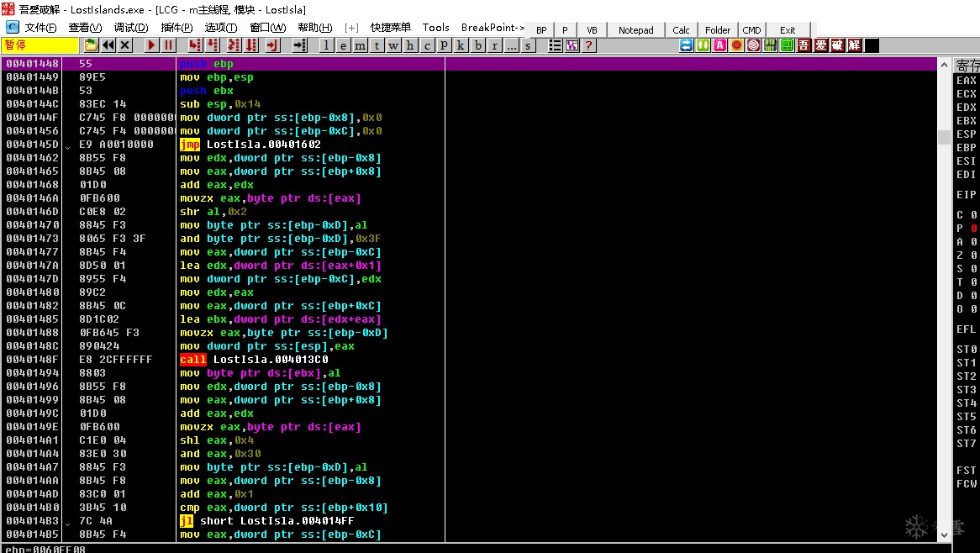
Task: Click the disassembly scrollbar up arrow
Action: [944, 65]
